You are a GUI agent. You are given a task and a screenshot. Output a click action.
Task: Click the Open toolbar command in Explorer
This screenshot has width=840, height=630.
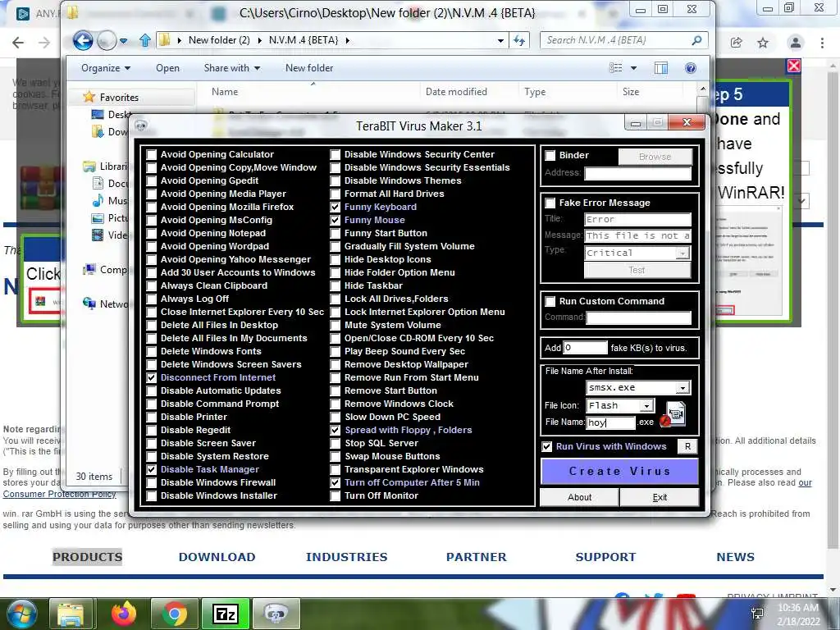[167, 68]
